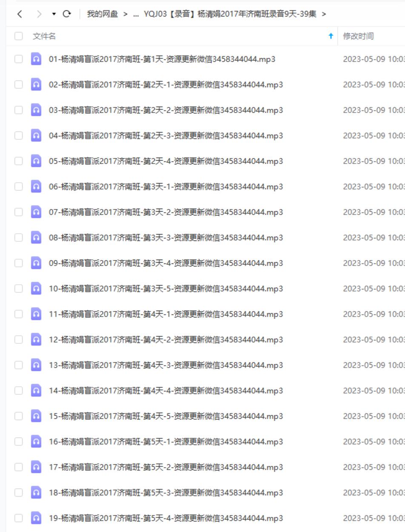Go to 我的网盘 in breadcrumb

point(102,14)
